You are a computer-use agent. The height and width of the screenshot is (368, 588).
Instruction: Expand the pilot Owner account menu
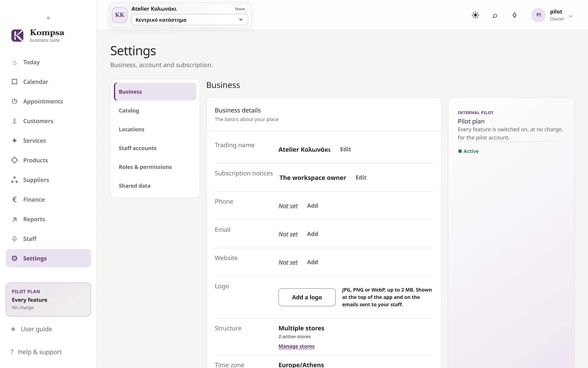(571, 16)
